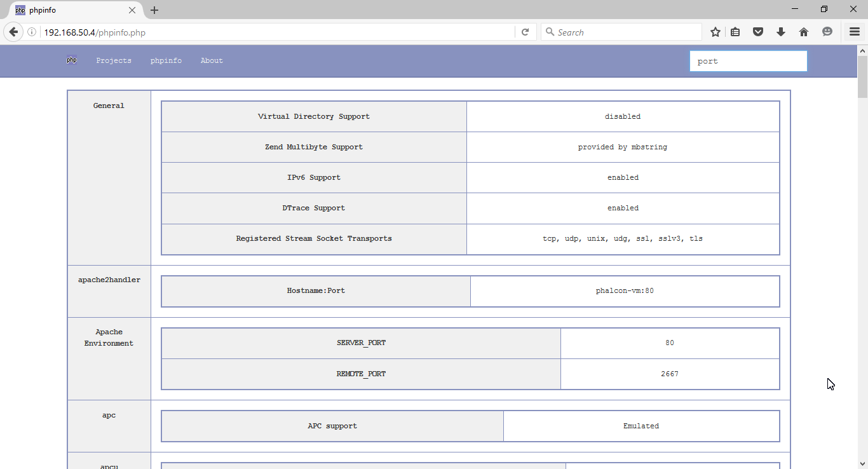The height and width of the screenshot is (469, 868).
Task: Click scrollbar up arrow
Action: 862,50
